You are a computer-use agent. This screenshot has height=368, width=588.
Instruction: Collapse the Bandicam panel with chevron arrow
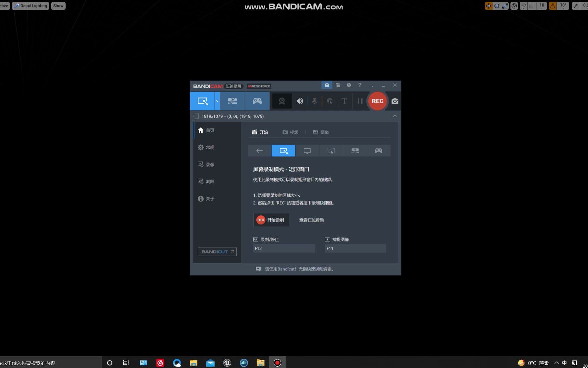(x=395, y=116)
